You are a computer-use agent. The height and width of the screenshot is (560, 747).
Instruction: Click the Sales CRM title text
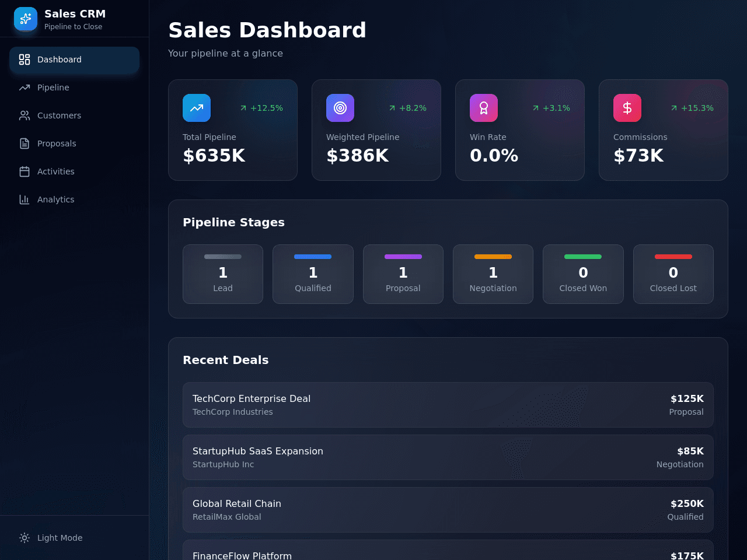[x=75, y=13]
